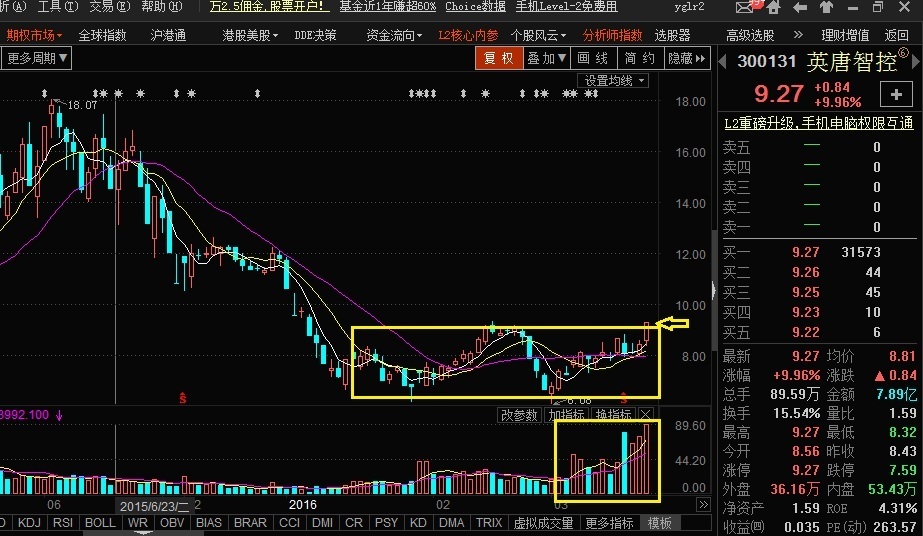This screenshot has height=536, width=923.
Task: Click the 买一 price 9.27
Action: pos(805,252)
